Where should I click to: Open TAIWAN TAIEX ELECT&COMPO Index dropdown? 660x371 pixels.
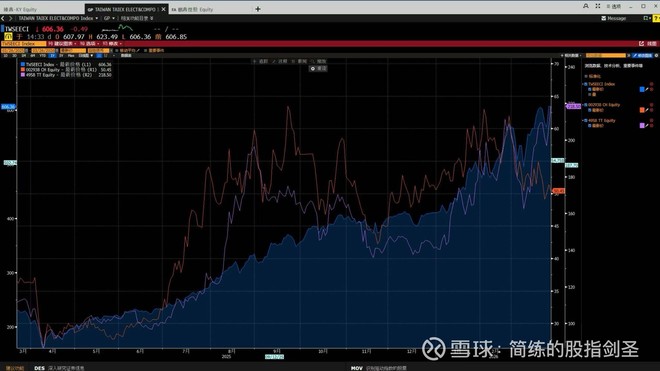tap(58, 18)
